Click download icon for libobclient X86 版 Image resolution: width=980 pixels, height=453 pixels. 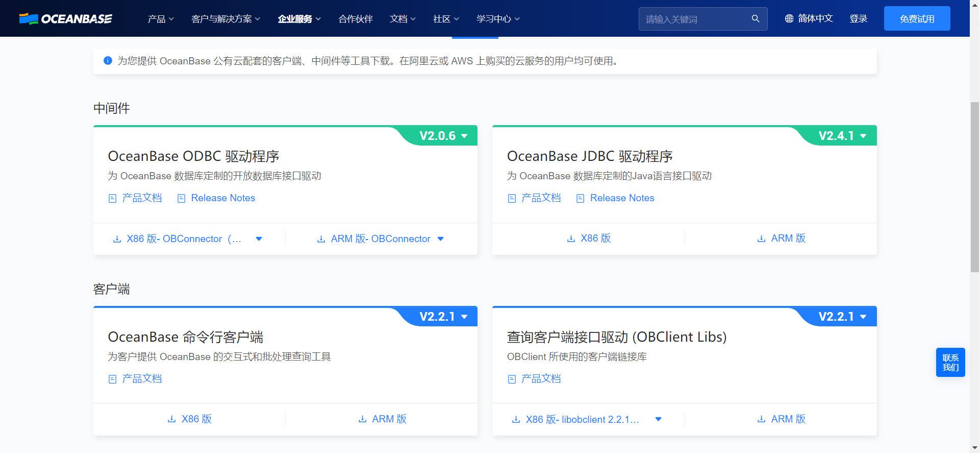point(516,420)
